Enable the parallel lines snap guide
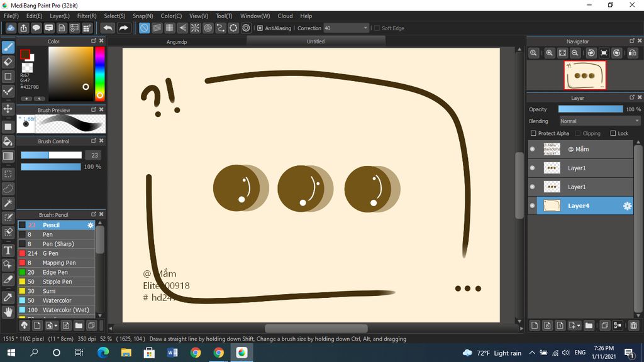 point(157,28)
